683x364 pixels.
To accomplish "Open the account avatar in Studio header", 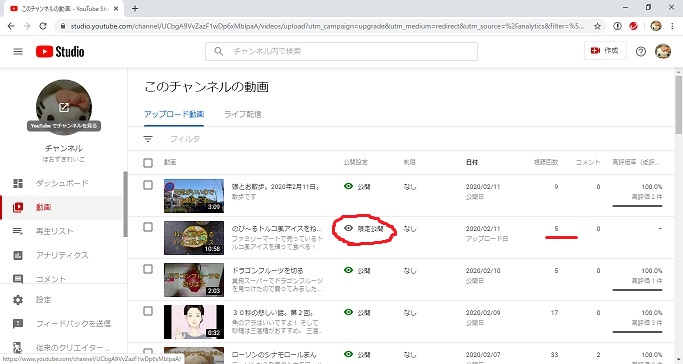I will coord(663,51).
